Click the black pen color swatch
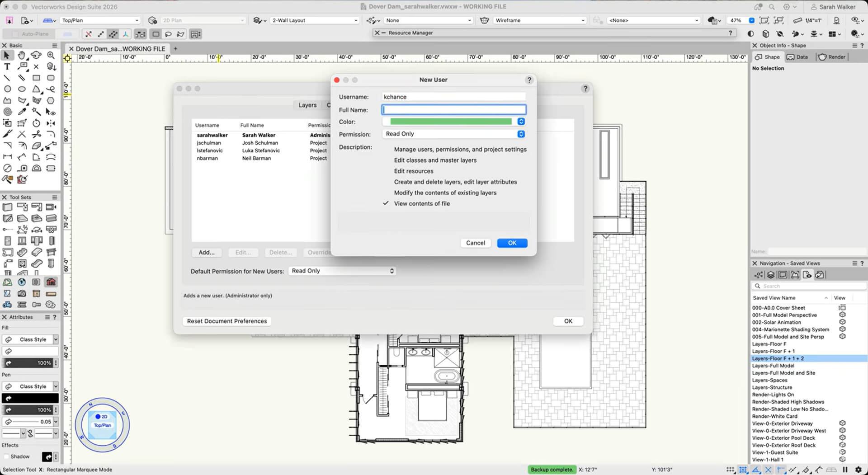This screenshot has width=868, height=475. [x=30, y=398]
